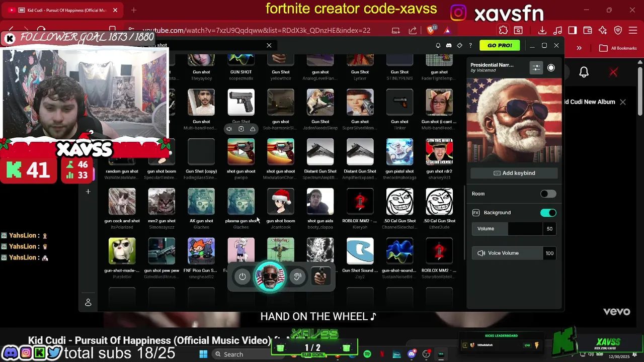Click the browser address bar URL
This screenshot has width=644, height=362.
[256, 31]
